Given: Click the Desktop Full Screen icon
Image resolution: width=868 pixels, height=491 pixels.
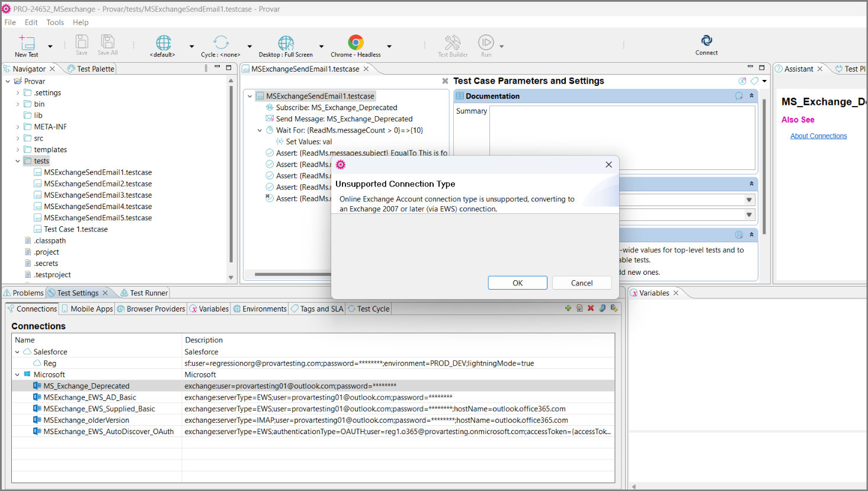Looking at the screenshot, I should point(286,43).
